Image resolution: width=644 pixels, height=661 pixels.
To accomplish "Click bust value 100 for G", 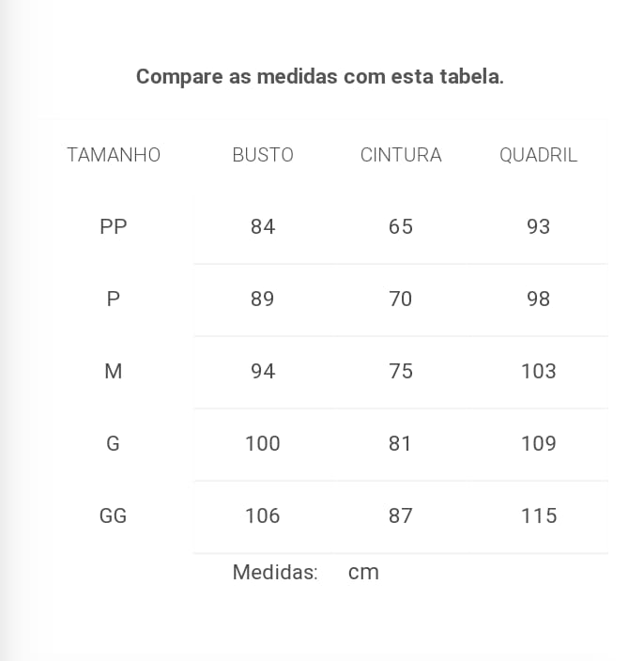I will point(263,443).
